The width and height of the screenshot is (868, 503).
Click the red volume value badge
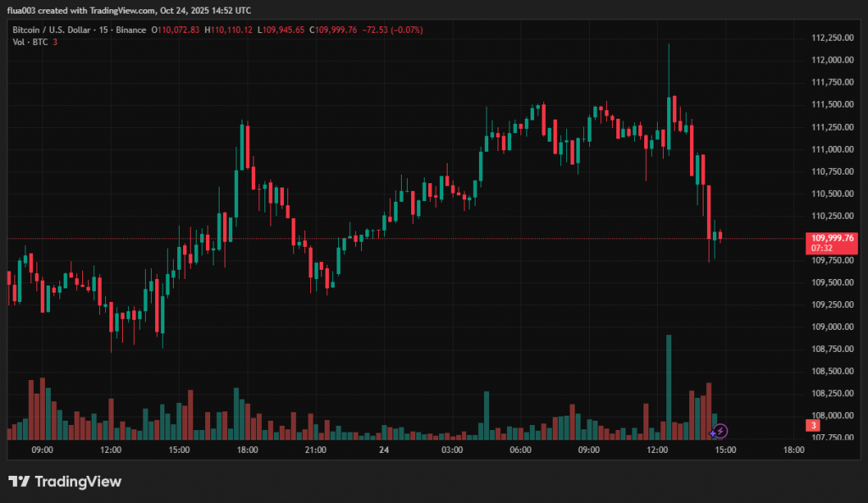813,425
